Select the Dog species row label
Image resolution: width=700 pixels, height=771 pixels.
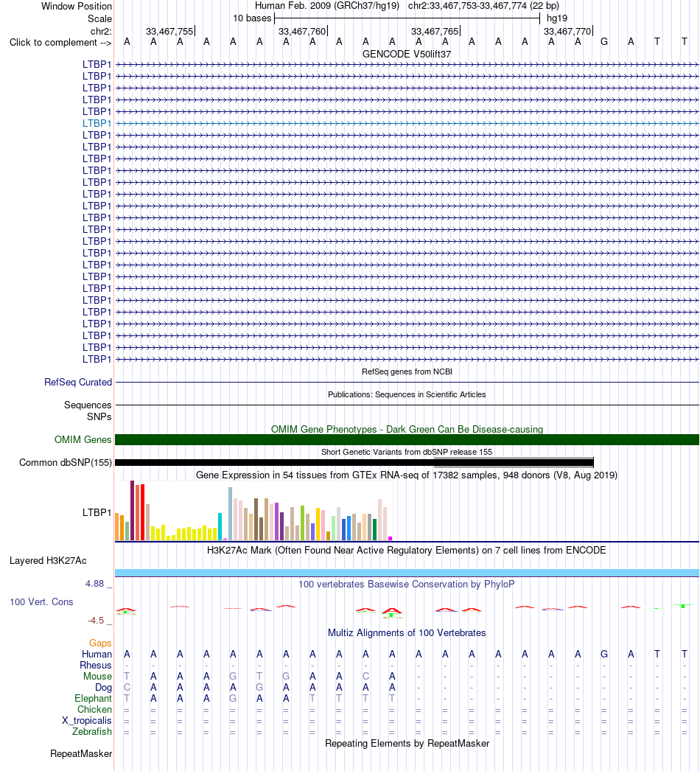103,688
